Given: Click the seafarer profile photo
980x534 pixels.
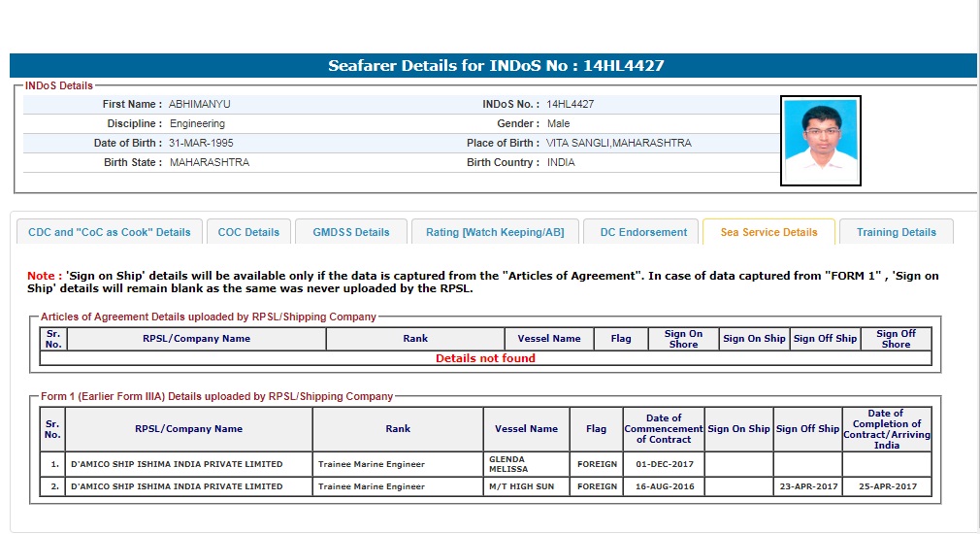Looking at the screenshot, I should tap(820, 141).
